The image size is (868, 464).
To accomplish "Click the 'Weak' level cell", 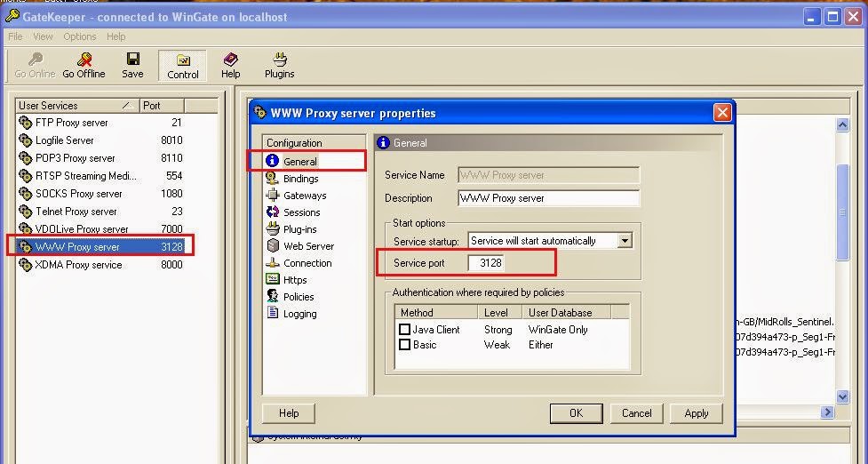I will coord(497,344).
